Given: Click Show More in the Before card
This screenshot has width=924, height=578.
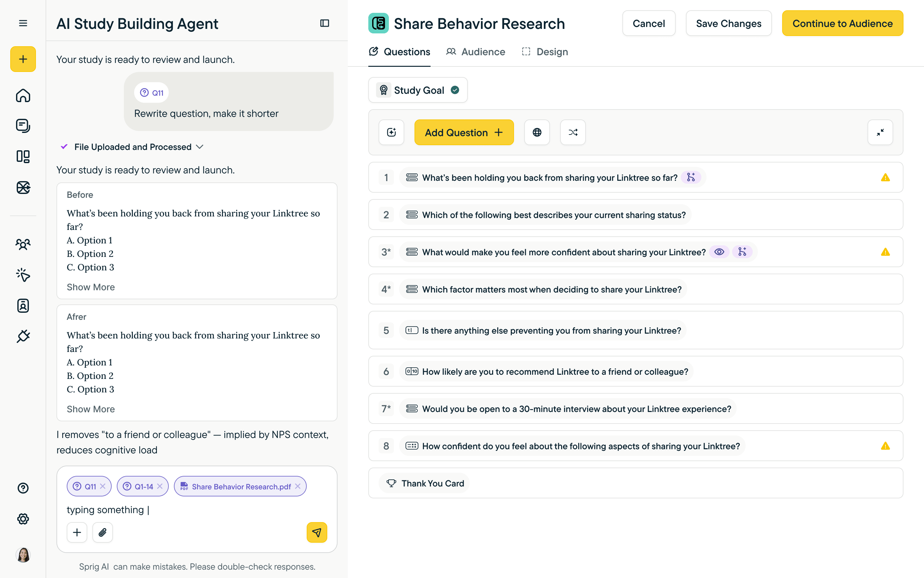Looking at the screenshot, I should (x=90, y=287).
